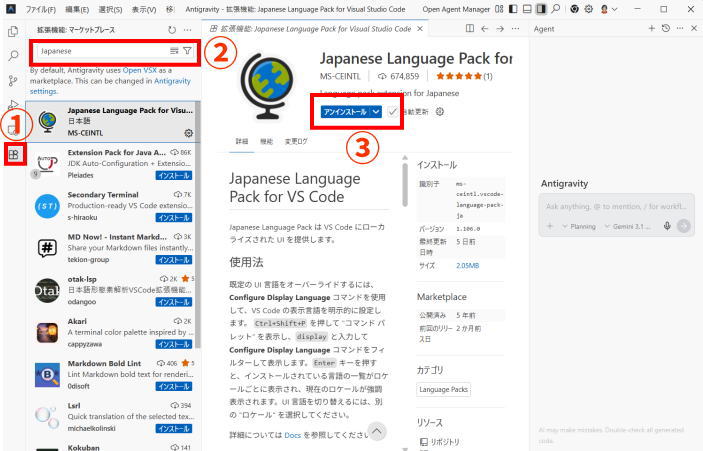Click the filter extensions funnel icon
This screenshot has width=703, height=451.
[x=187, y=50]
